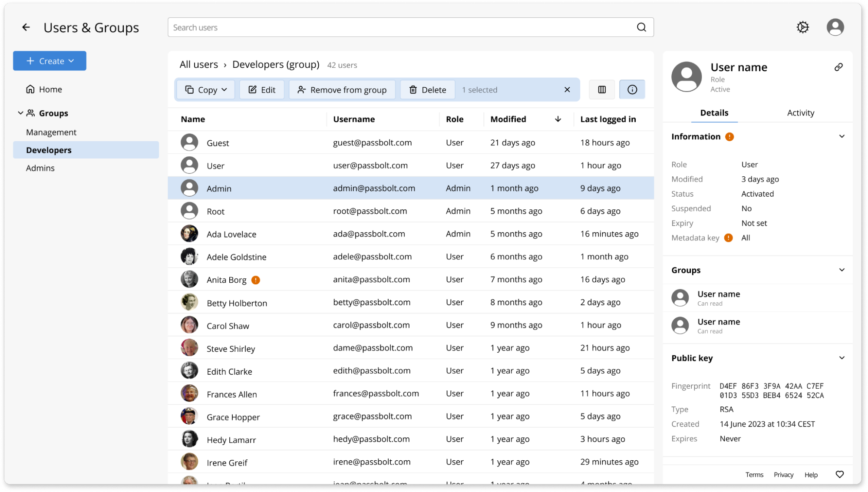Viewport: 868px width, 492px height.
Task: Collapse the Public key section
Action: coord(842,358)
